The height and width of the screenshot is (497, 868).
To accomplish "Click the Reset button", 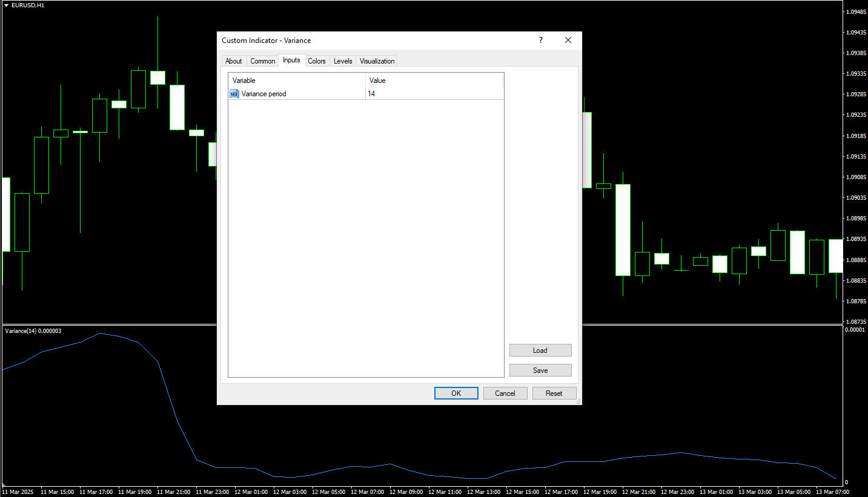I will coord(554,393).
